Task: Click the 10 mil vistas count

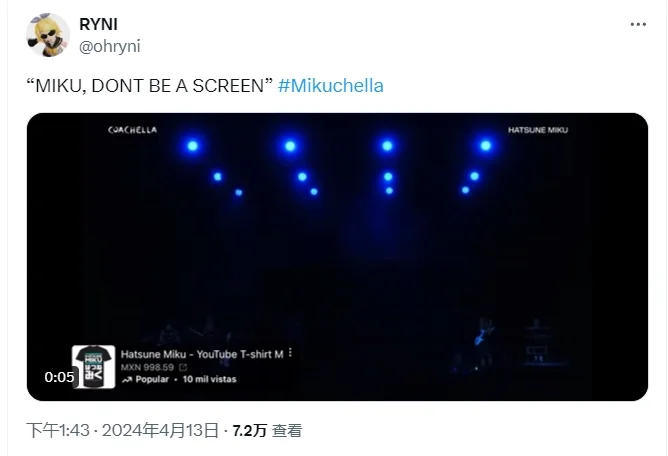Action: 209,379
